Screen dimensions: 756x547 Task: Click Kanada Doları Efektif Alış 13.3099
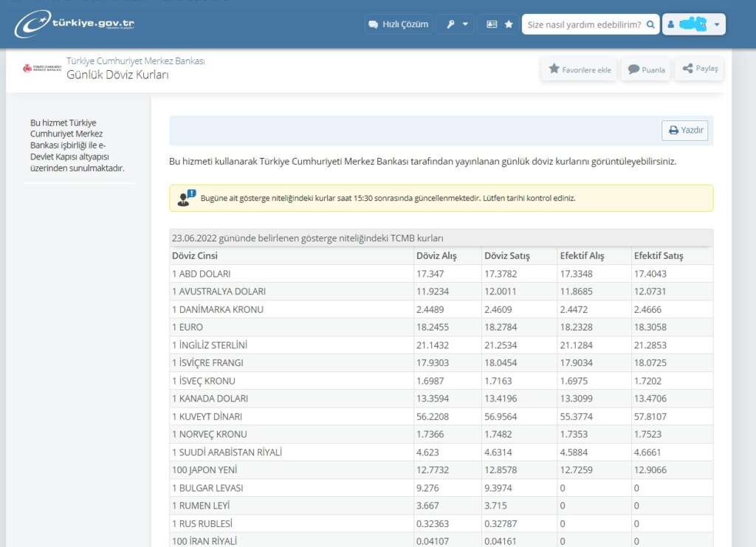pyautogui.click(x=576, y=399)
